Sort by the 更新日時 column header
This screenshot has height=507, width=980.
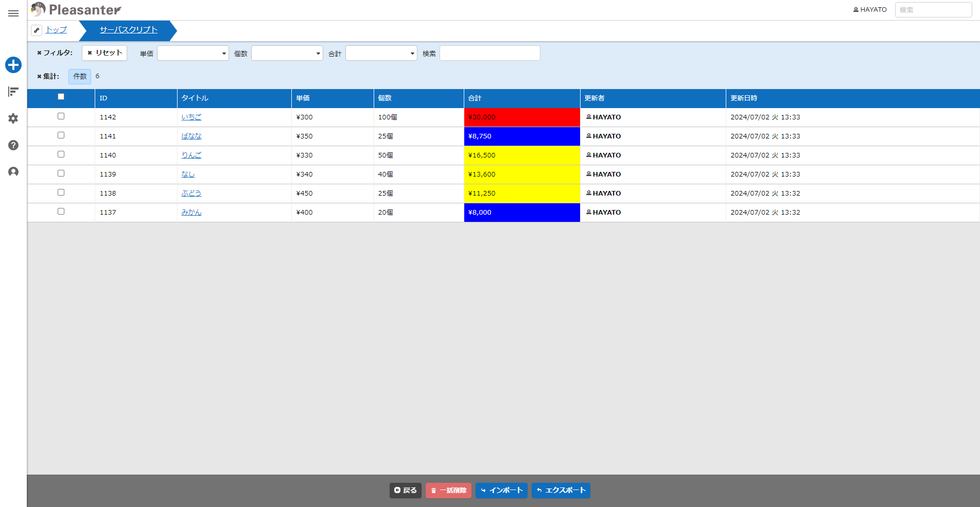tap(852, 98)
